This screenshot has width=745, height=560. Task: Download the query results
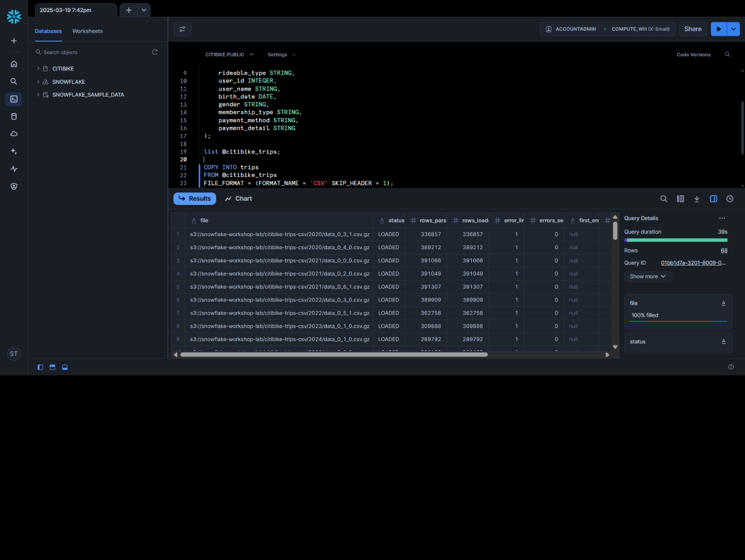click(x=696, y=199)
